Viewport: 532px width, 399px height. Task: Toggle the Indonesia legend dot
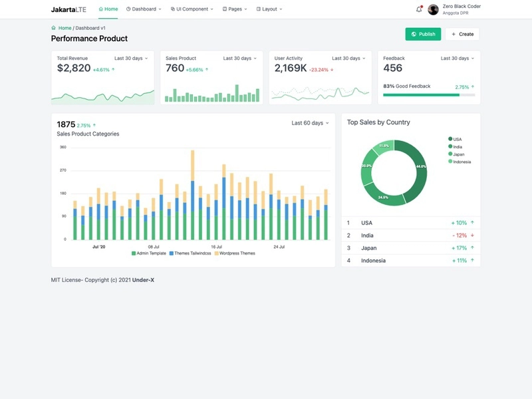pos(450,161)
